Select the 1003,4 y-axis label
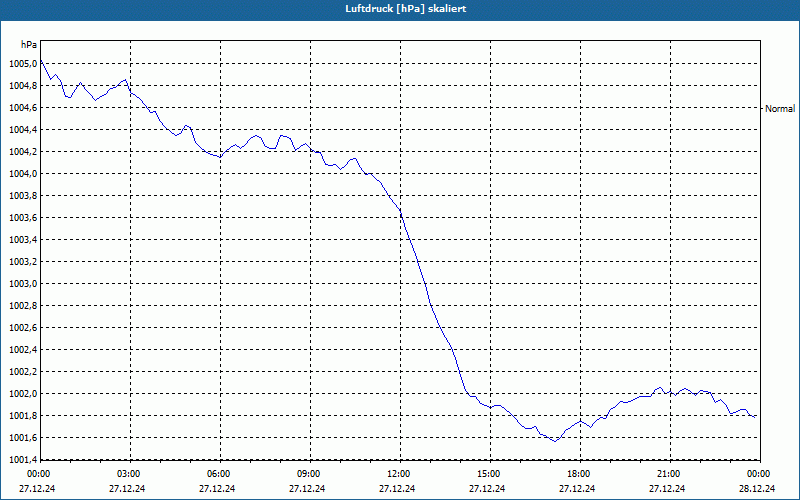The height and width of the screenshot is (500, 800). pyautogui.click(x=23, y=240)
